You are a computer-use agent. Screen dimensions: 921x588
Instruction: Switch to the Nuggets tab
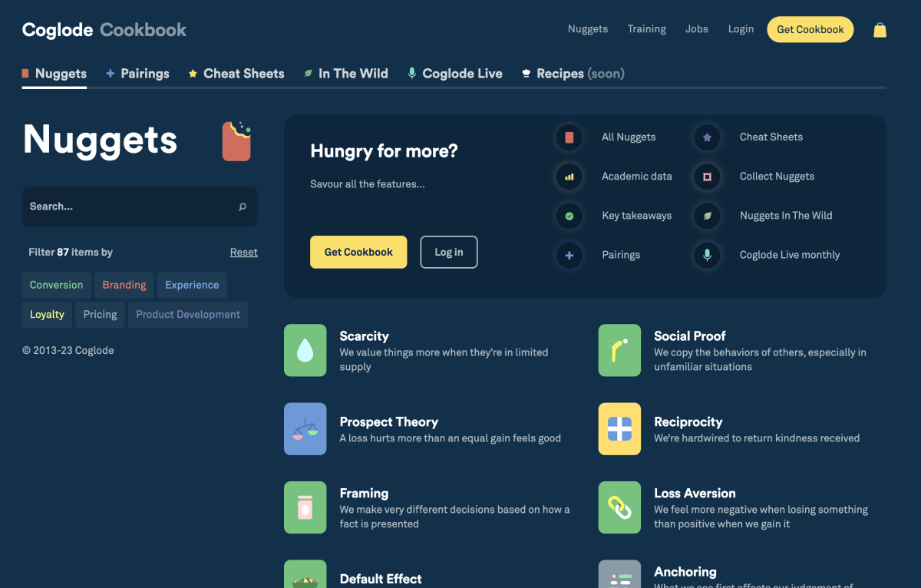coord(54,74)
